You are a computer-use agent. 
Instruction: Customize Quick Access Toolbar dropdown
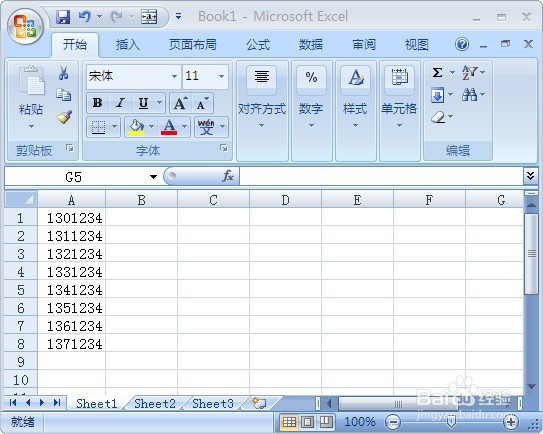point(178,16)
